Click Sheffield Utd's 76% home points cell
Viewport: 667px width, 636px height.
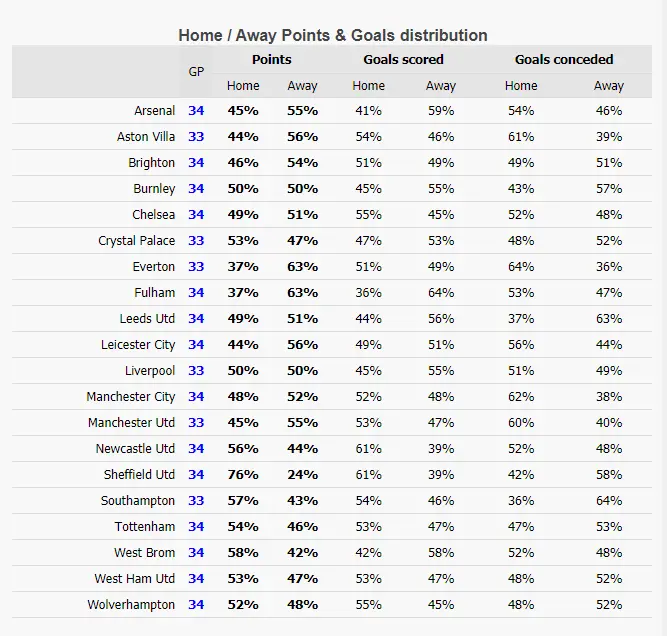tap(242, 475)
